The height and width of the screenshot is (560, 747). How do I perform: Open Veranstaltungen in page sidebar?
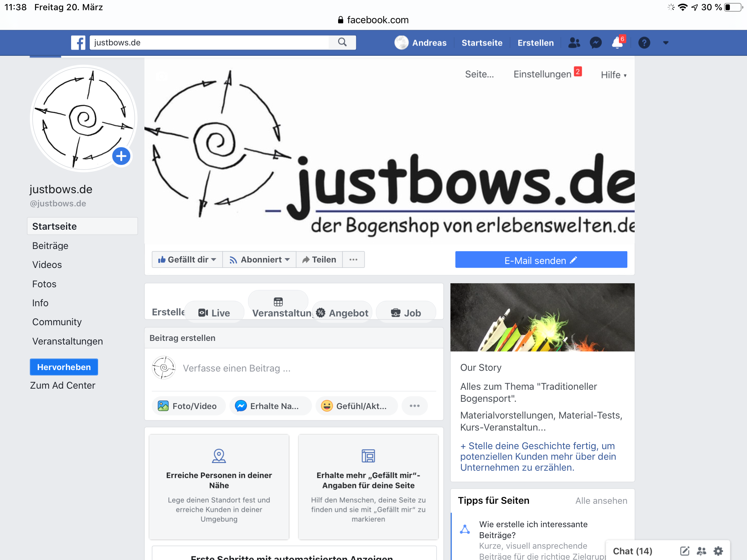tap(67, 341)
